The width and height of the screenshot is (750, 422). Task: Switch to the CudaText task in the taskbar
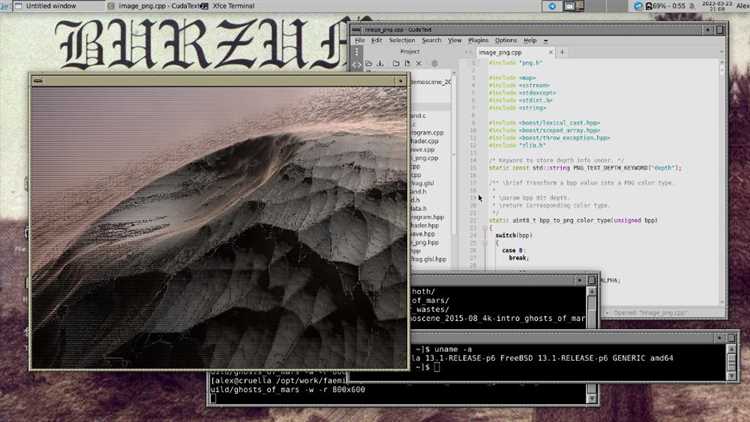tap(156, 6)
